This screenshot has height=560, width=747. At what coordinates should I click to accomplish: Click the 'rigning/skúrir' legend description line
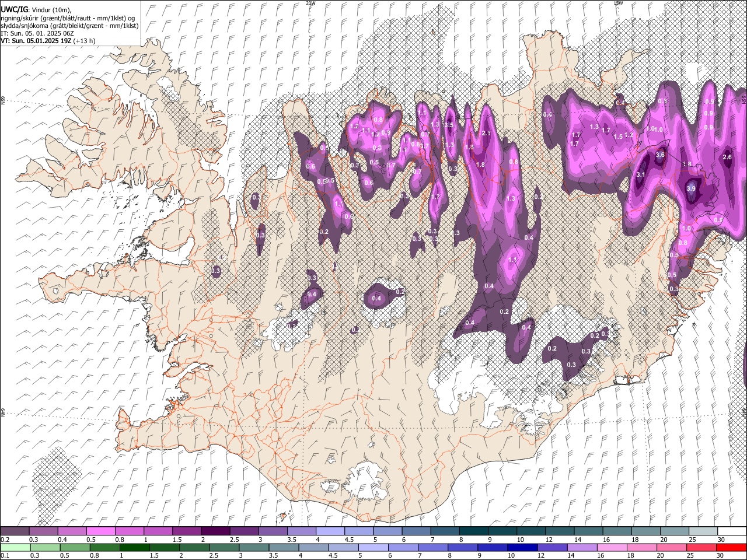[68, 17]
